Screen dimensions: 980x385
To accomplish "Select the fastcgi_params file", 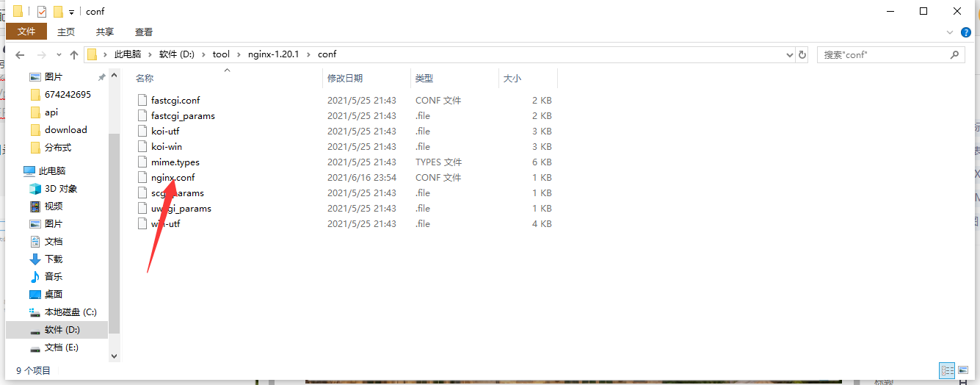I will [183, 116].
